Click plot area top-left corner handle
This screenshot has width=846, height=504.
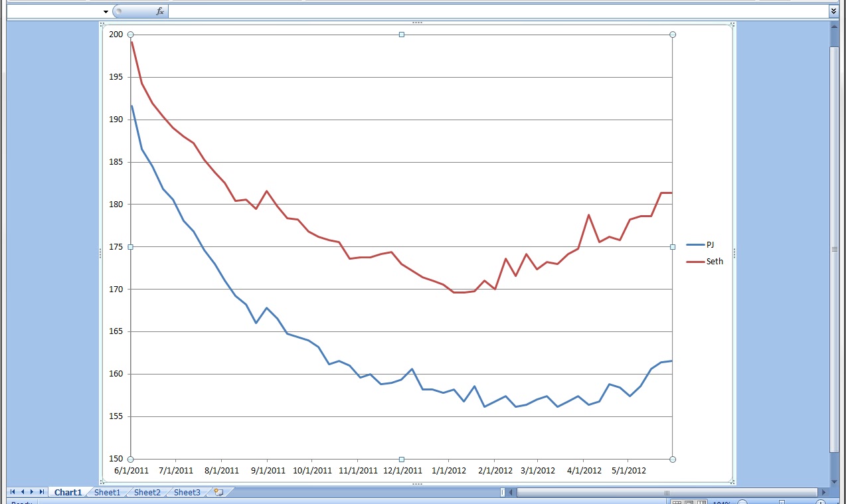[x=130, y=35]
